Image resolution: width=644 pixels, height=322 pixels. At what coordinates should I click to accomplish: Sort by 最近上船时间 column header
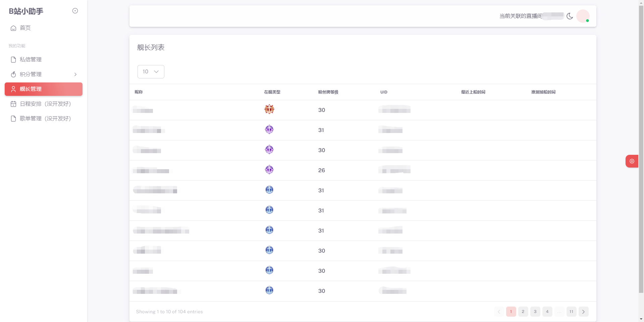(473, 92)
